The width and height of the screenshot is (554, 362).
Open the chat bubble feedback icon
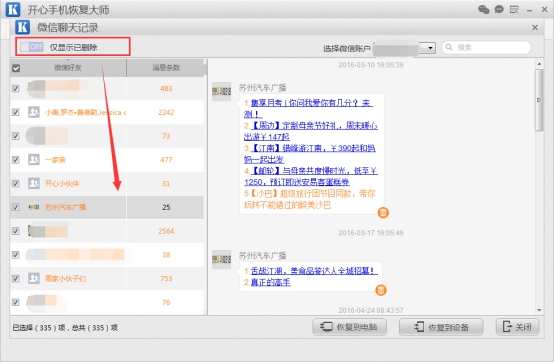coord(499,9)
